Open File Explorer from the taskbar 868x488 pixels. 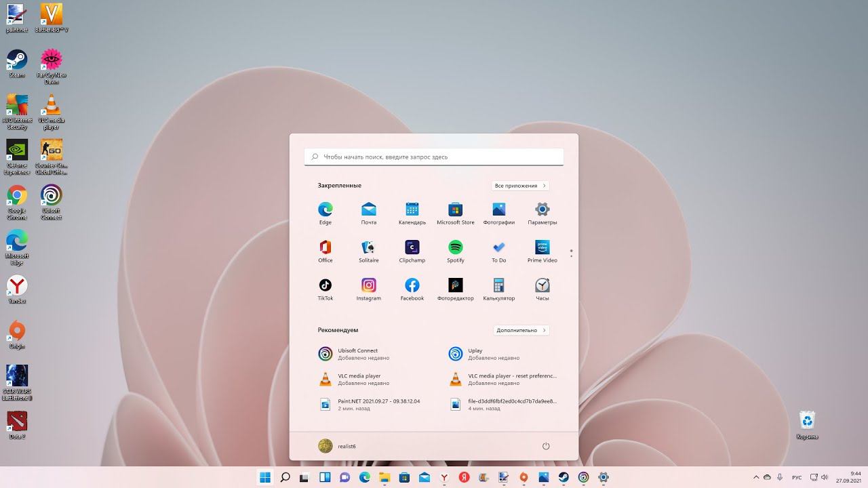point(384,477)
